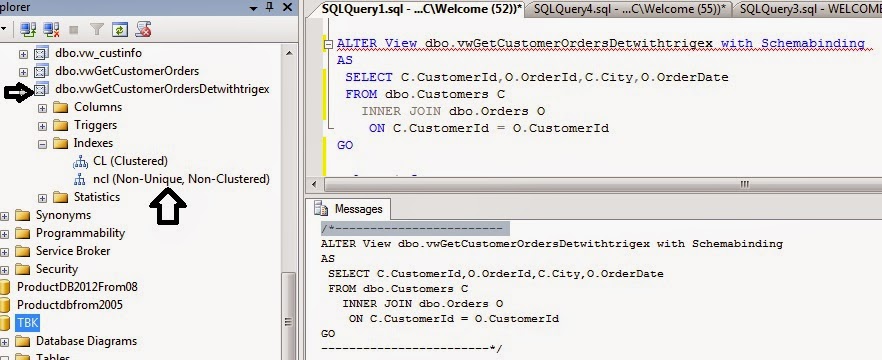
Task: Click the 'with Schemabinding' text in the editor
Action: pyautogui.click(x=793, y=43)
